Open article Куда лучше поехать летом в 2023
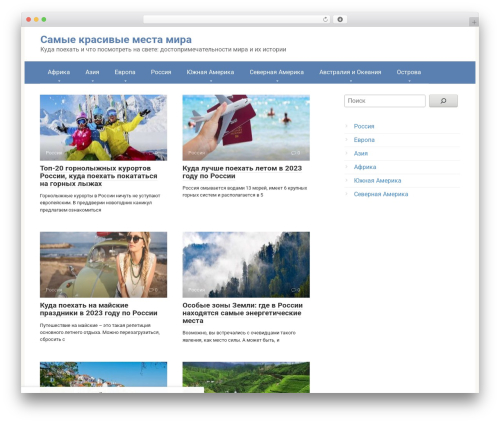 242,172
